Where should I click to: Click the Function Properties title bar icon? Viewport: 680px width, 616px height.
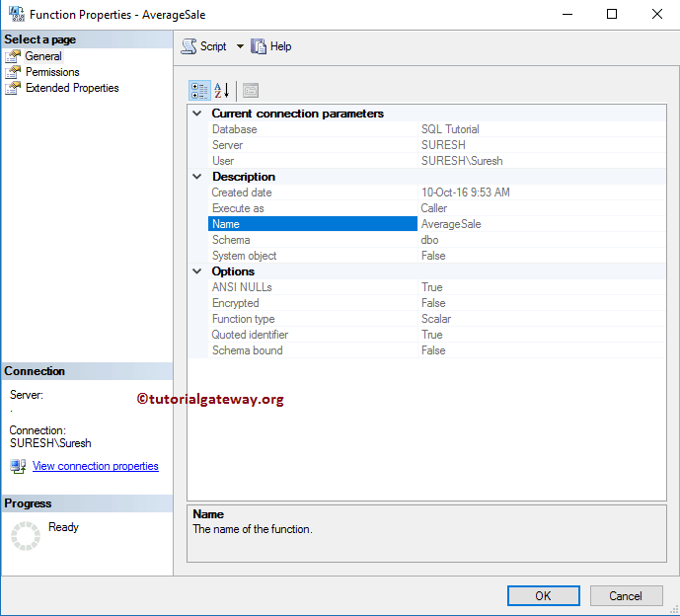(x=17, y=14)
